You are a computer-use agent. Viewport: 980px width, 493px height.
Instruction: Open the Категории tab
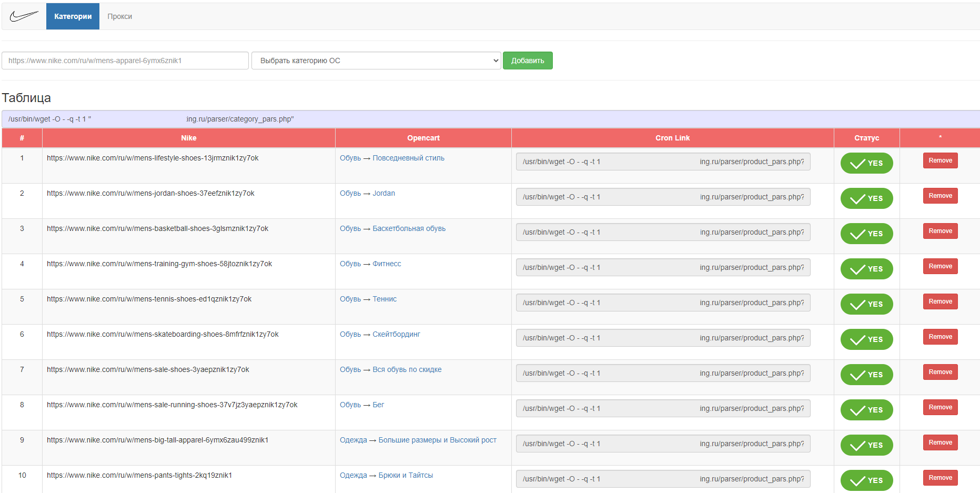(73, 16)
